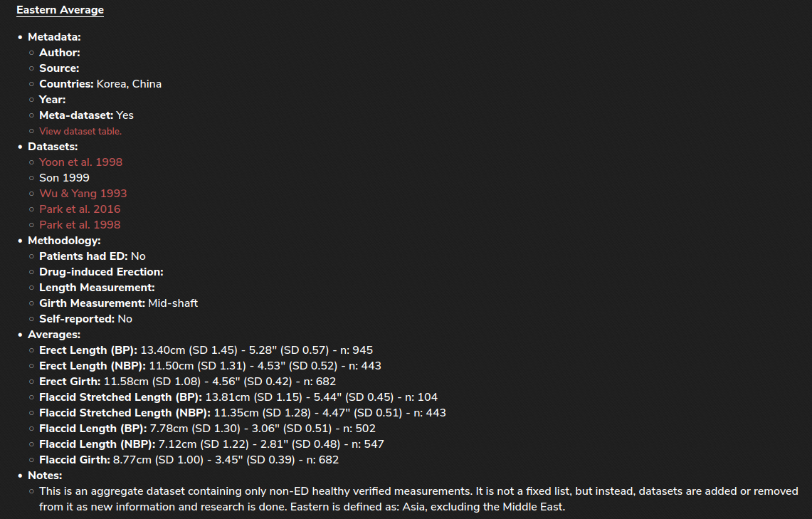Viewport: 812px width, 519px height.
Task: Click the Countries: Korea, China line
Action: click(100, 84)
